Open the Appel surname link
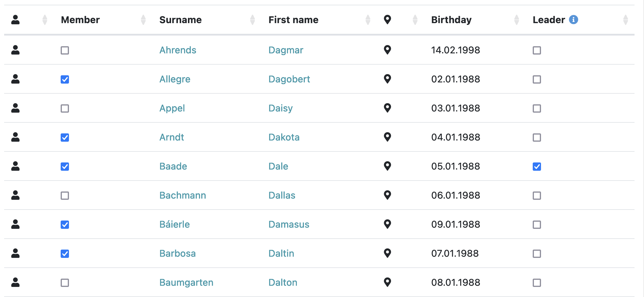Image resolution: width=644 pixels, height=297 pixels. (x=172, y=108)
